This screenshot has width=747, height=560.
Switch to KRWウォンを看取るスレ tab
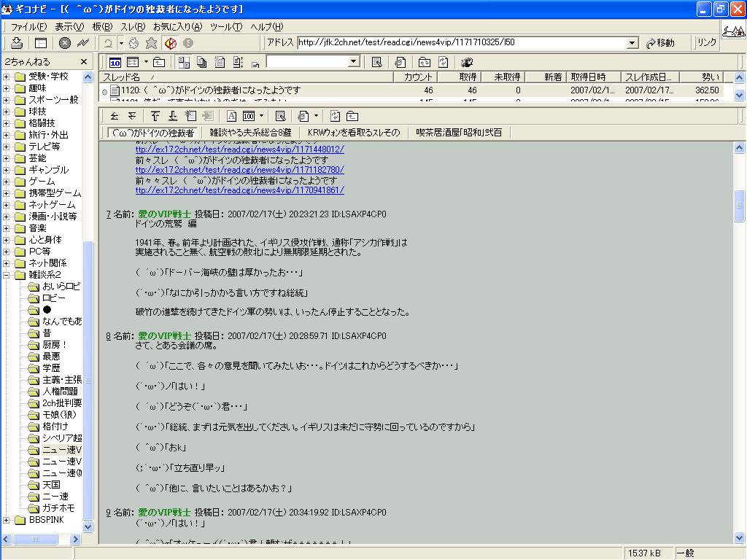(354, 133)
